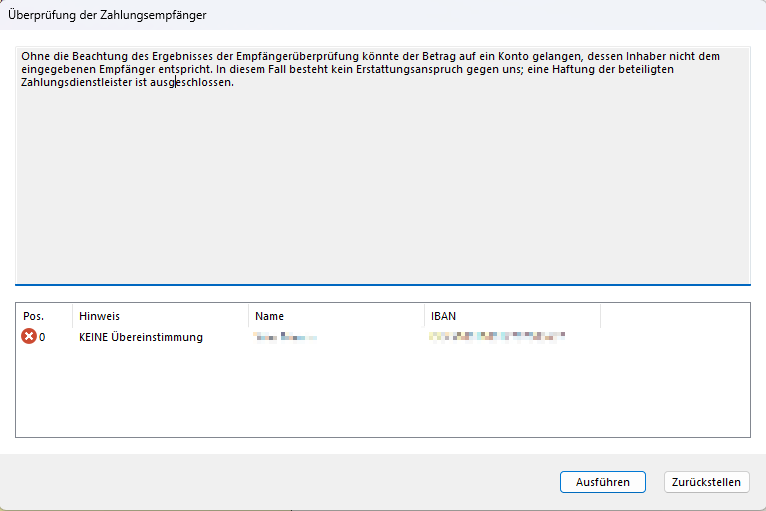Image resolution: width=766 pixels, height=511 pixels.
Task: Click the IBAN column header
Action: [445, 316]
